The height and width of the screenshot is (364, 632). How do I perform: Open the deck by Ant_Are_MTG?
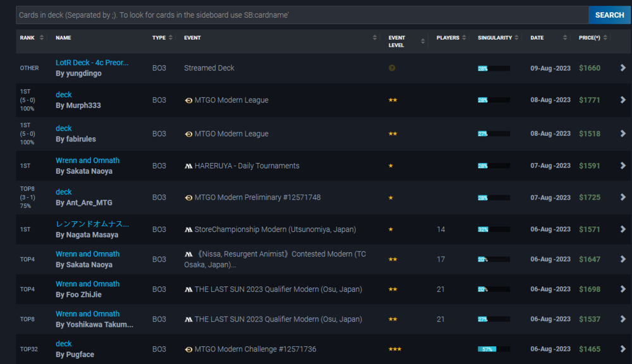[x=64, y=191]
